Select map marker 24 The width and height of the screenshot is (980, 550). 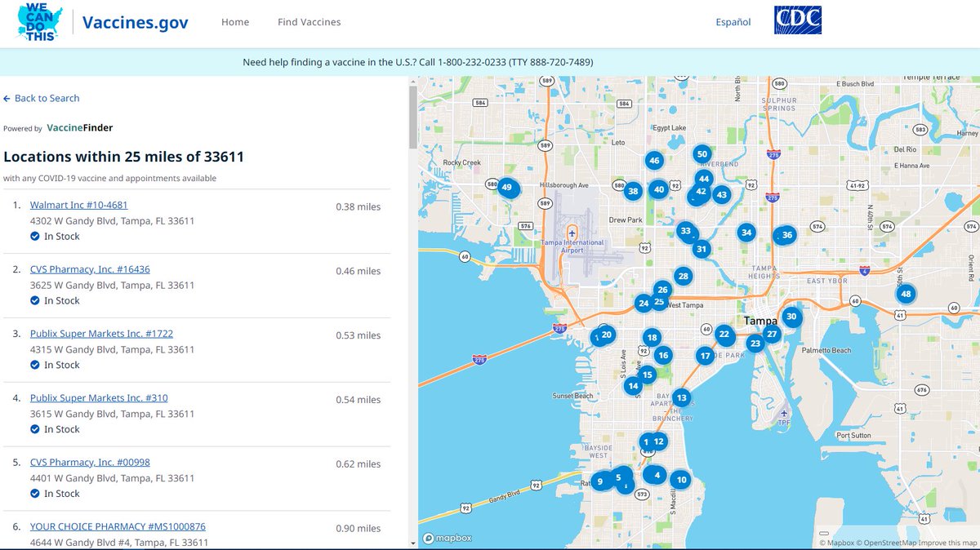pos(644,304)
